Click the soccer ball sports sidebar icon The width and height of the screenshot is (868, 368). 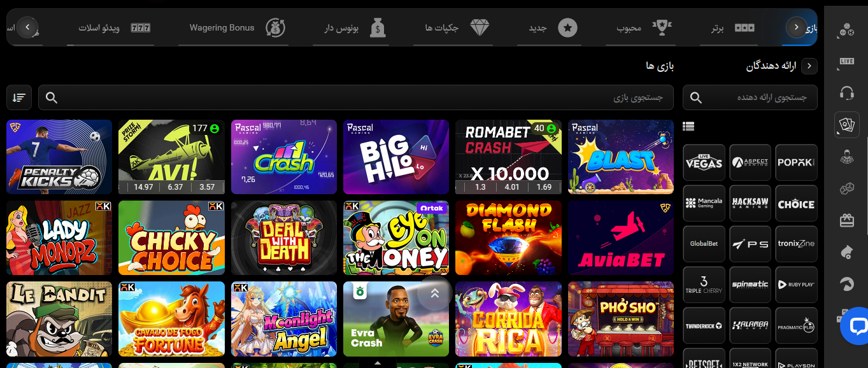click(x=846, y=29)
